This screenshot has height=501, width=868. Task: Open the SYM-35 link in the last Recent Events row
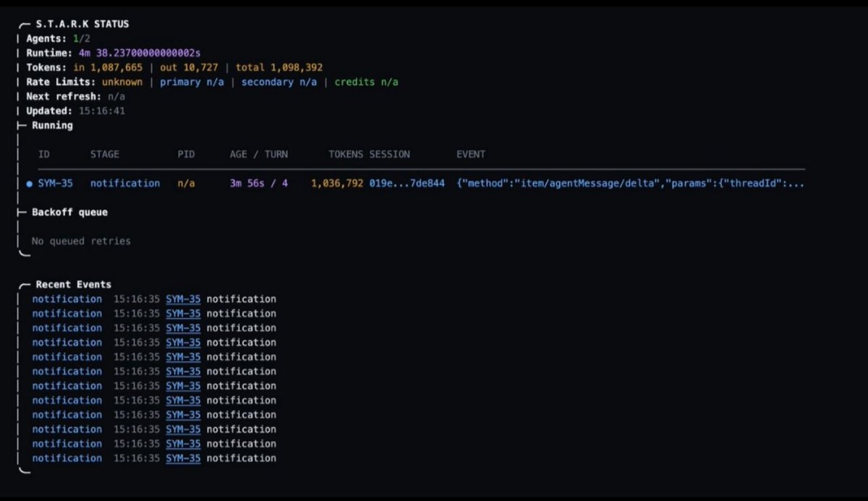tap(183, 458)
